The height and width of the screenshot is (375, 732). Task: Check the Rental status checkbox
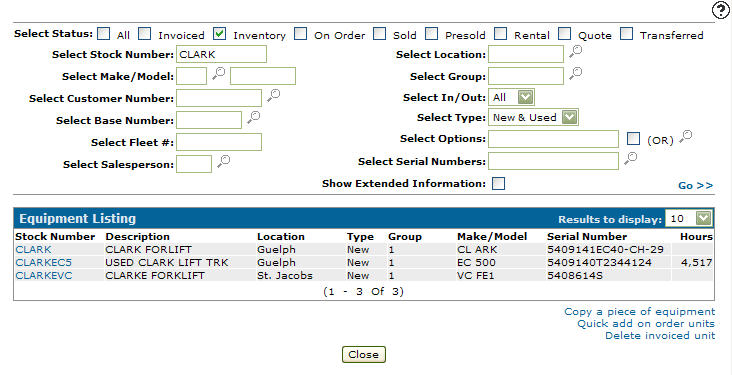tap(500, 34)
